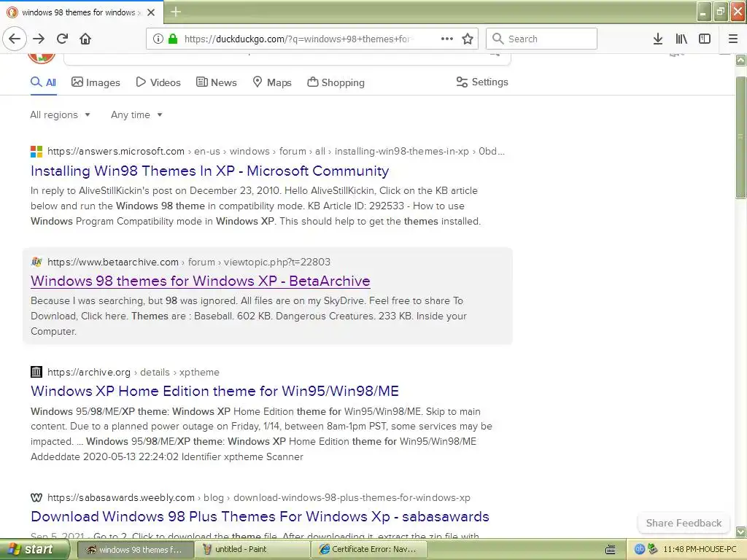The image size is (747, 560).
Task: Expand the All regions dropdown
Action: 60,114
